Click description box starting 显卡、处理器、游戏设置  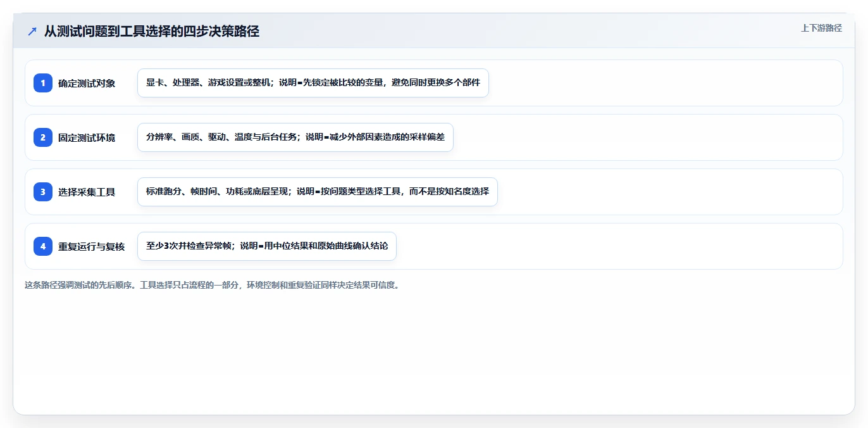coord(313,83)
